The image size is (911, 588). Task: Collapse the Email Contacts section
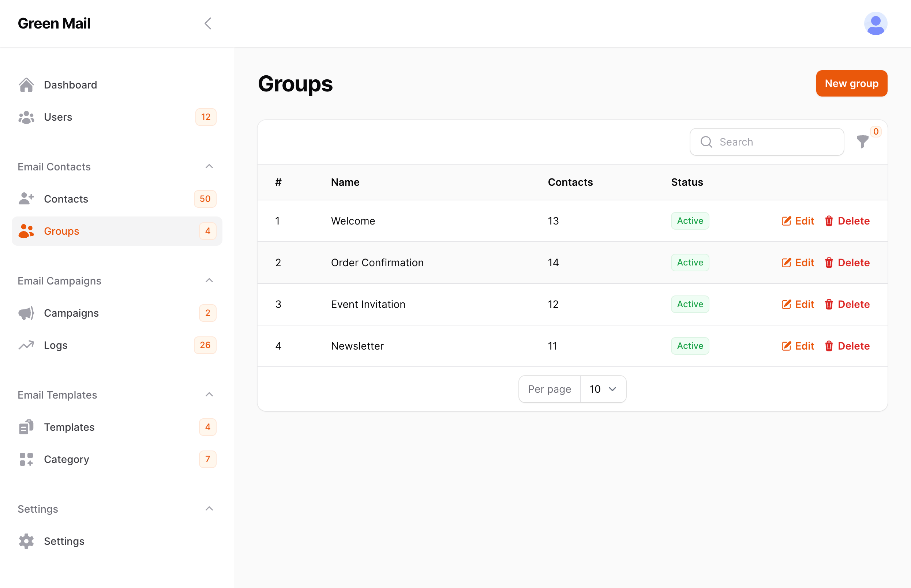pos(209,166)
